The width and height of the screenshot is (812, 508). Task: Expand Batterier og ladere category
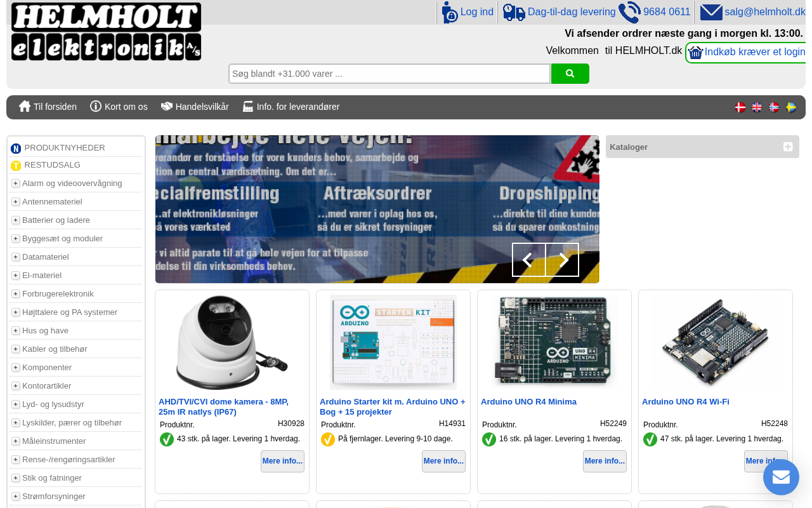(x=16, y=220)
